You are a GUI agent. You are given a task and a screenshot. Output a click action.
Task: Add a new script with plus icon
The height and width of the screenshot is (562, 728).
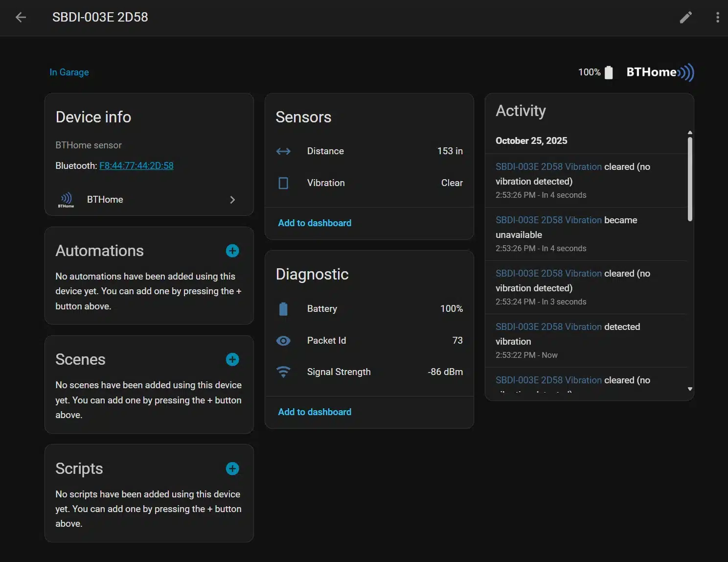point(232,469)
